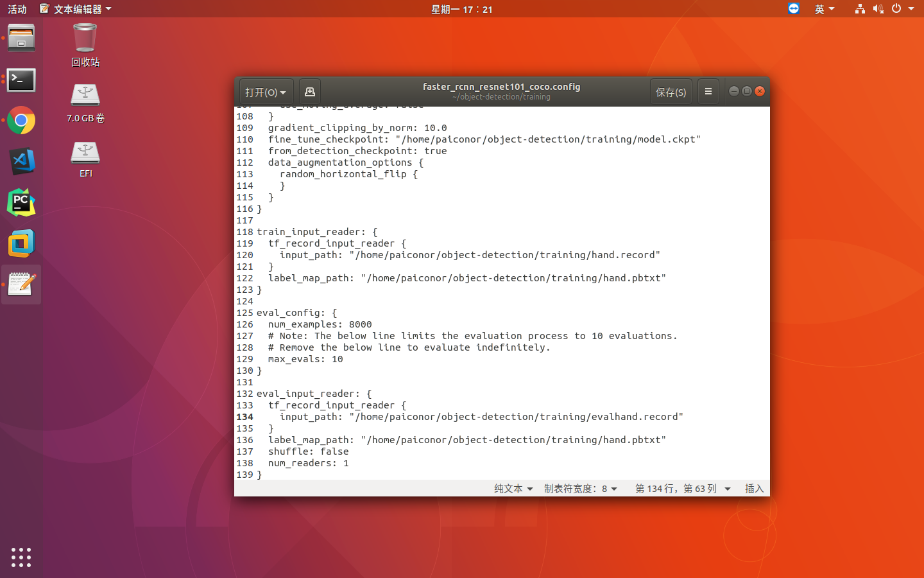Open line and column position dropdown
Viewport: 924px width, 578px height.
click(683, 489)
